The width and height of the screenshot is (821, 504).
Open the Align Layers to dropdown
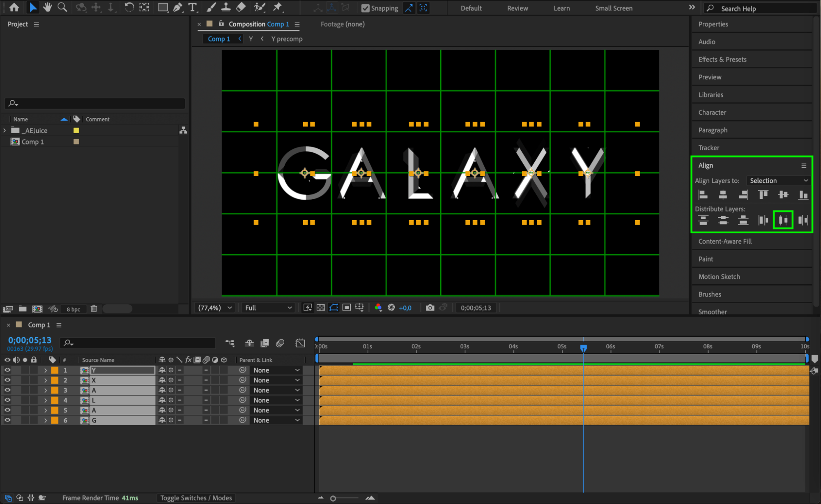pos(778,181)
